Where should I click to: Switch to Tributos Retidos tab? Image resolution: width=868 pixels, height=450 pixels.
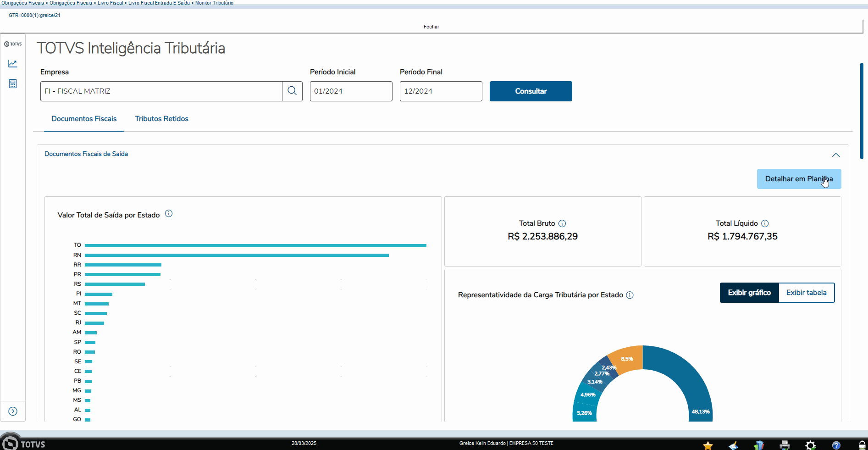pyautogui.click(x=161, y=119)
